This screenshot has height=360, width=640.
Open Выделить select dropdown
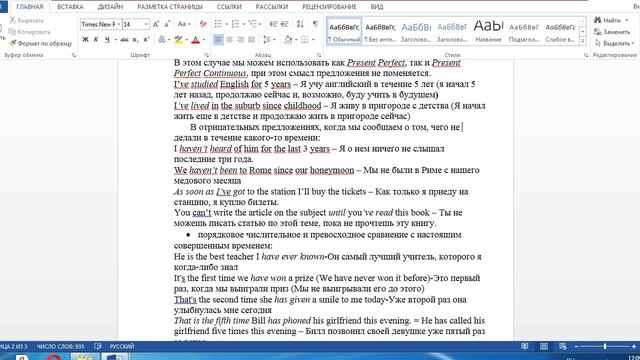[615, 43]
